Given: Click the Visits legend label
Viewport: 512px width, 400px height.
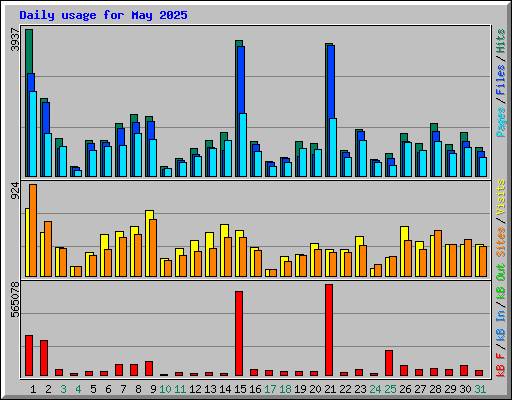Looking at the screenshot, I should [501, 198].
